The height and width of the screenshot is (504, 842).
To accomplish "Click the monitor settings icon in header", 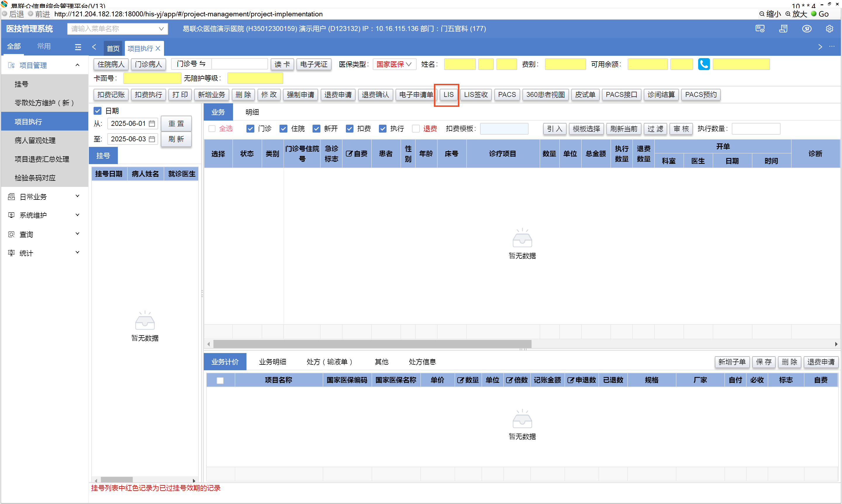I will point(760,29).
